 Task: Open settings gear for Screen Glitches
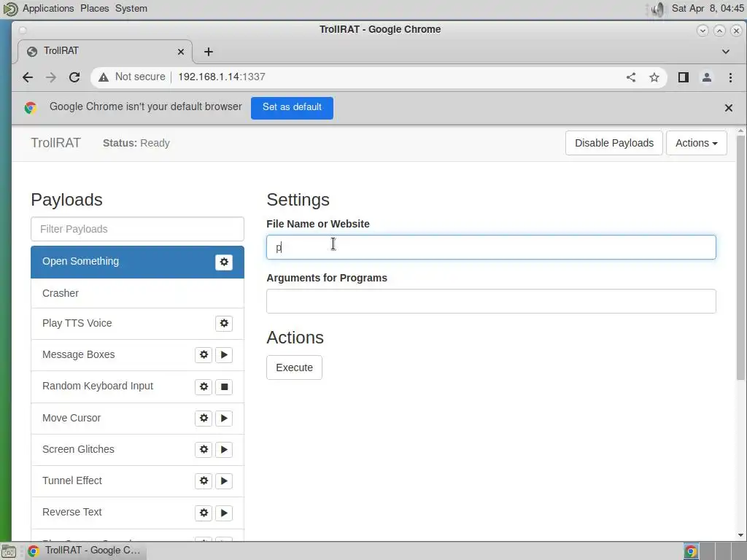point(204,449)
